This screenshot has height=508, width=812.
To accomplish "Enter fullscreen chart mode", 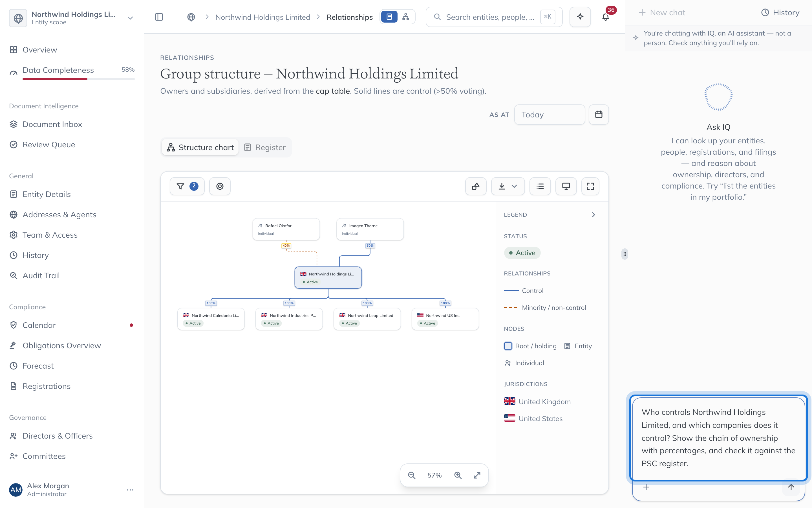I will 590,186.
